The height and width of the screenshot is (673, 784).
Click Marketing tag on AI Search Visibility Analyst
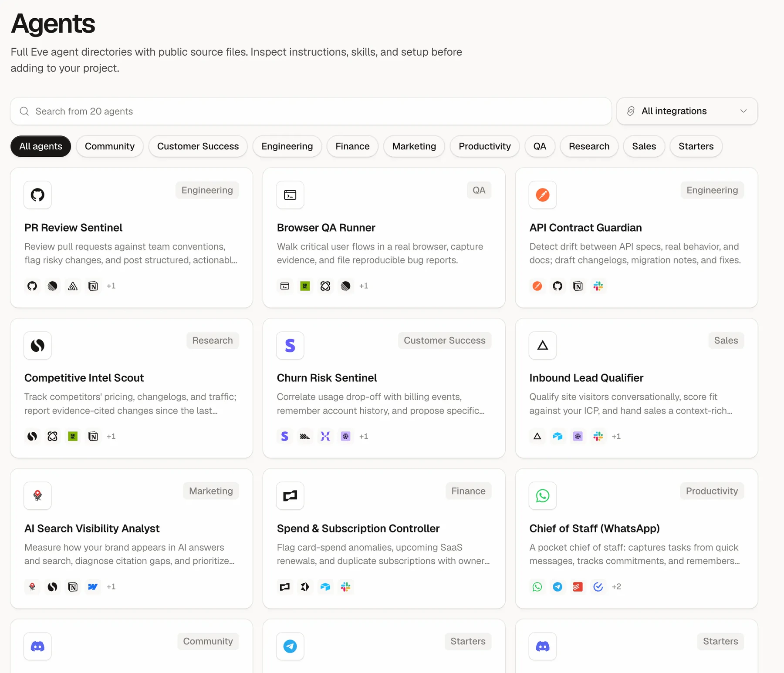(211, 491)
